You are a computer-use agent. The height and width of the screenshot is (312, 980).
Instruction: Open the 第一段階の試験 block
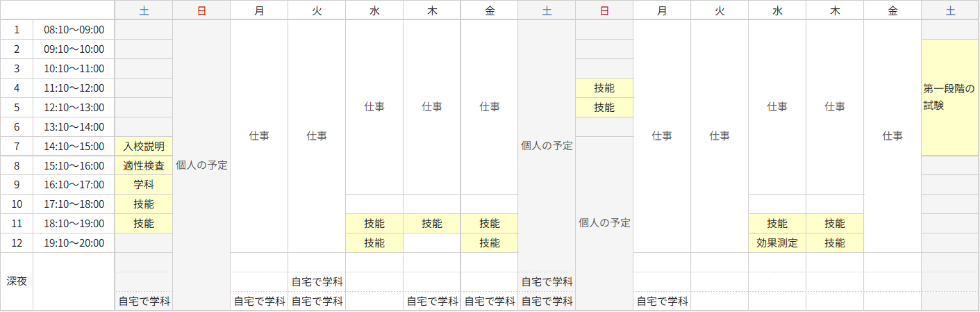949,97
